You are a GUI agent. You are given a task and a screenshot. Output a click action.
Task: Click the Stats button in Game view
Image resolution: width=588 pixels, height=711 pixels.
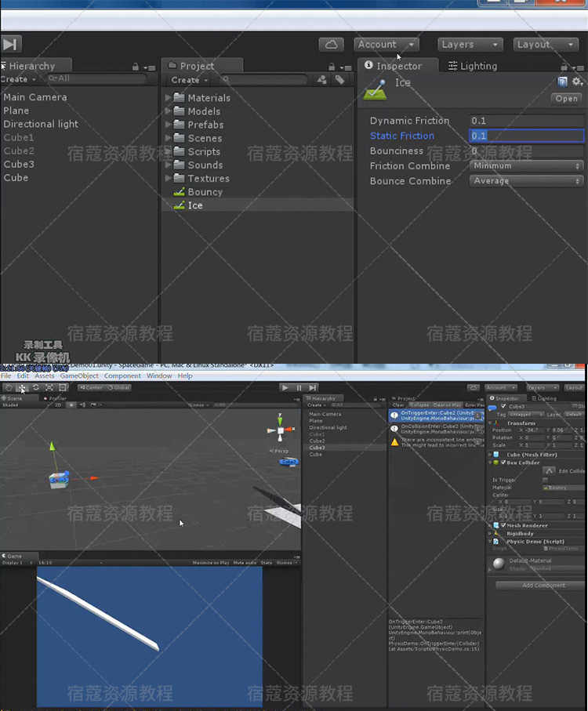click(x=267, y=563)
